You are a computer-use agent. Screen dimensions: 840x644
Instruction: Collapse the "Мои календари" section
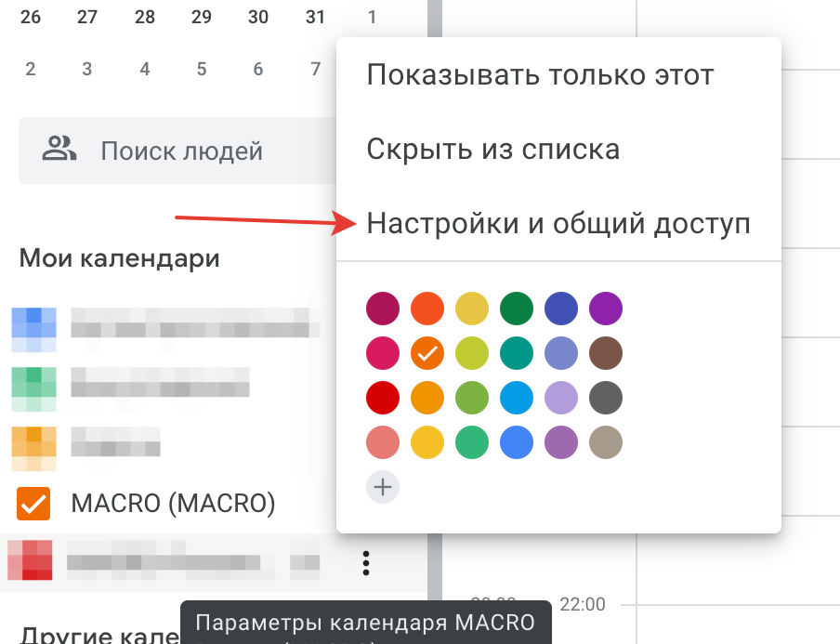119,257
